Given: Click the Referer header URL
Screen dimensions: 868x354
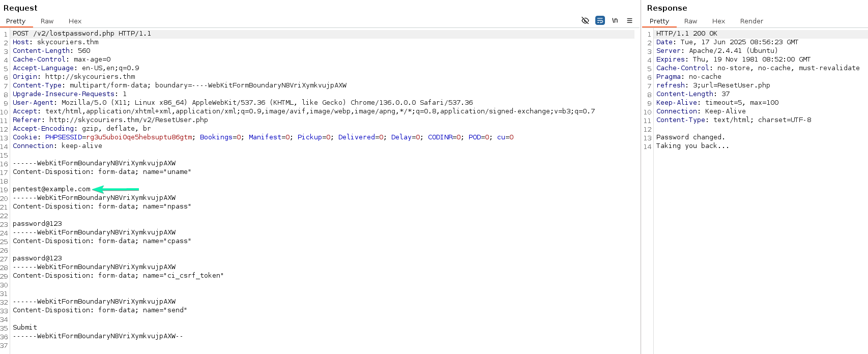Looking at the screenshot, I should 128,120.
